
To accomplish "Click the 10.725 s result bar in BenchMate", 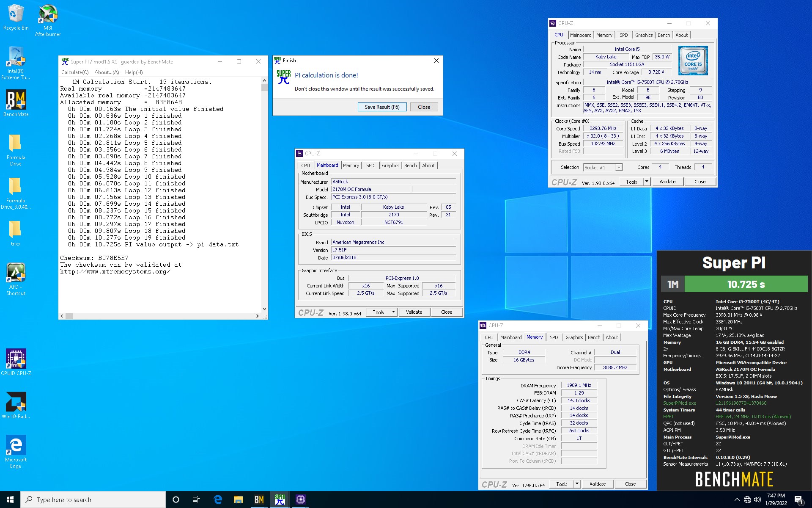I will (746, 284).
